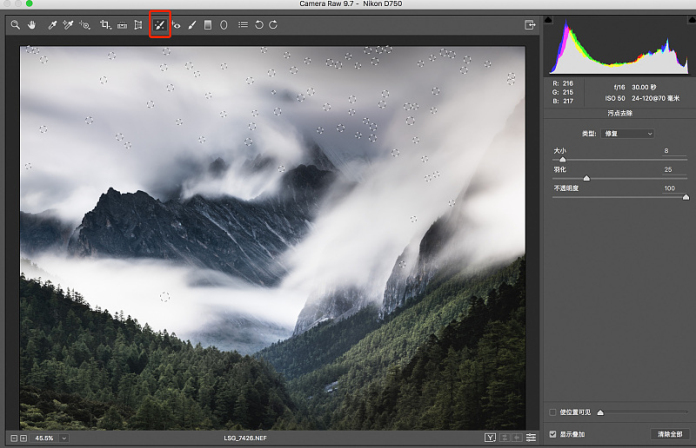696x448 pixels.
Task: Select the Red Eye Removal tool
Action: click(176, 25)
